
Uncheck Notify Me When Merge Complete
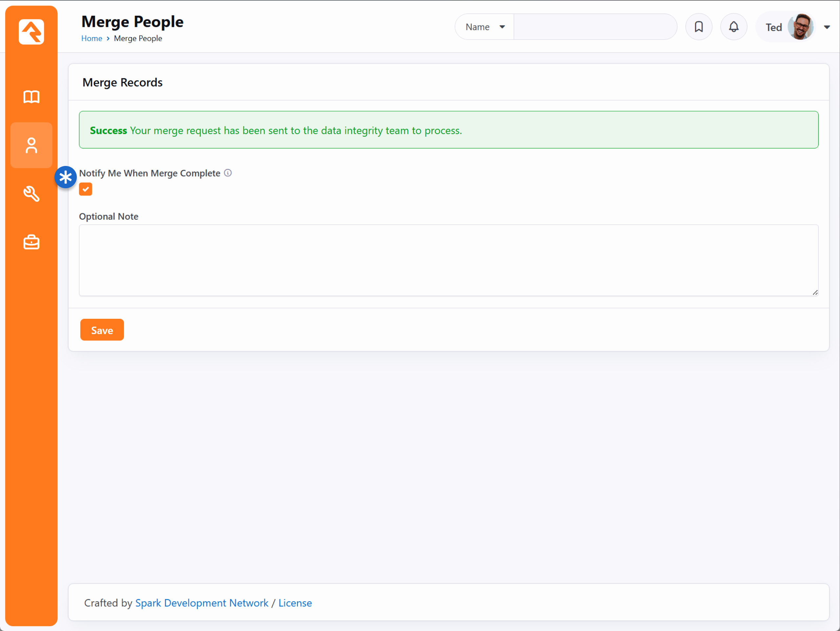[85, 189]
